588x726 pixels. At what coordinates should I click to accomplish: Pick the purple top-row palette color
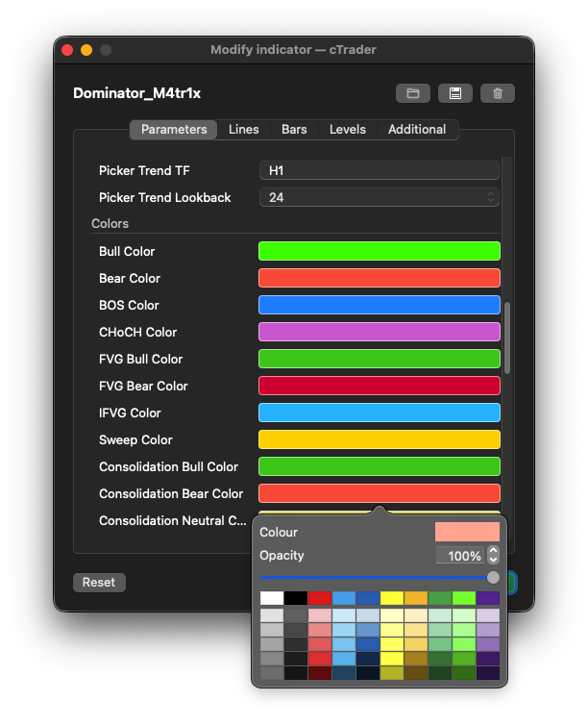[x=488, y=598]
